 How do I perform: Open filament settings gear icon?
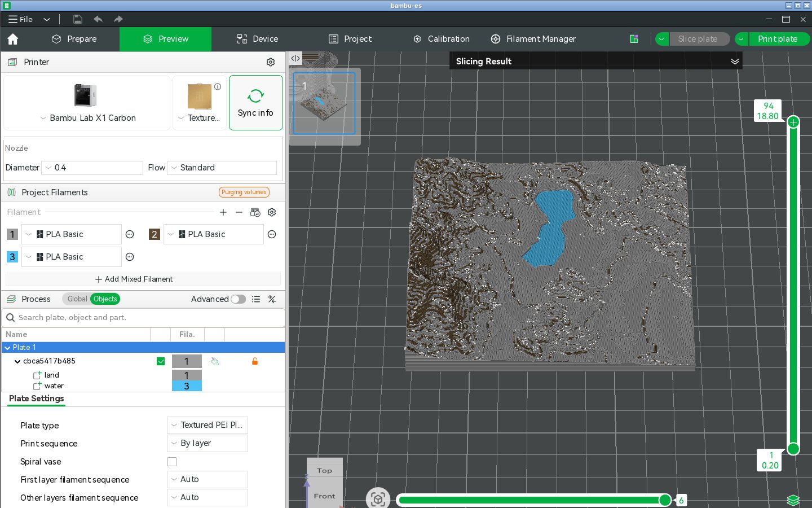(272, 212)
